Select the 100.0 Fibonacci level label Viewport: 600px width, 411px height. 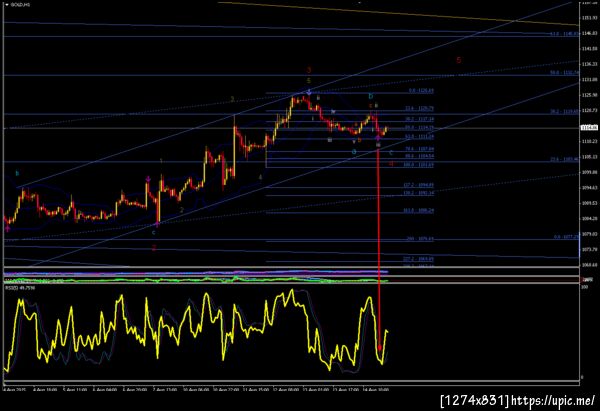point(419,165)
